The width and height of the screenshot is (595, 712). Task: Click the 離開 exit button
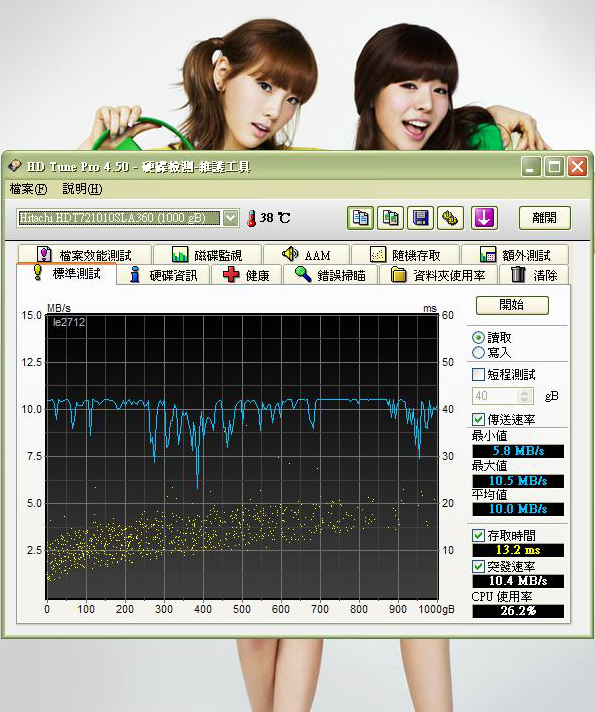[545, 218]
